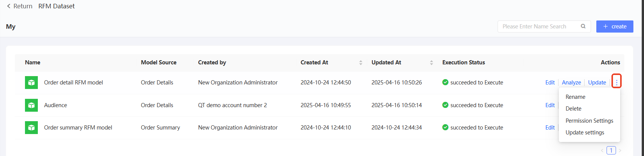
Task: Click the search magnifier icon
Action: click(583, 27)
